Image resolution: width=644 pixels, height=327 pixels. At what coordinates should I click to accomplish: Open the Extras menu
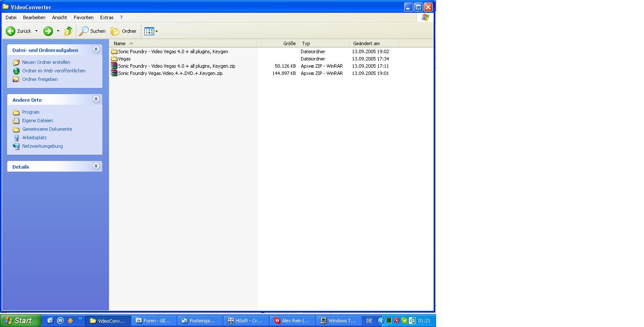point(106,17)
